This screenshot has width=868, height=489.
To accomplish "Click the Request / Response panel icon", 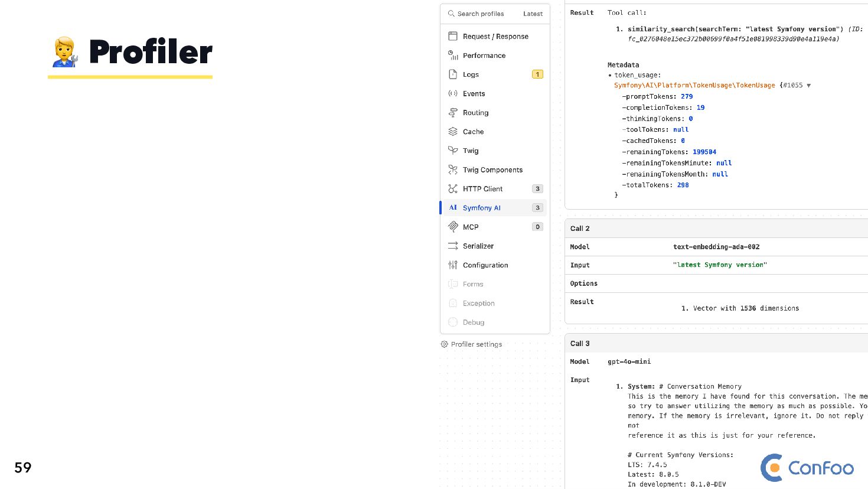I will click(453, 36).
